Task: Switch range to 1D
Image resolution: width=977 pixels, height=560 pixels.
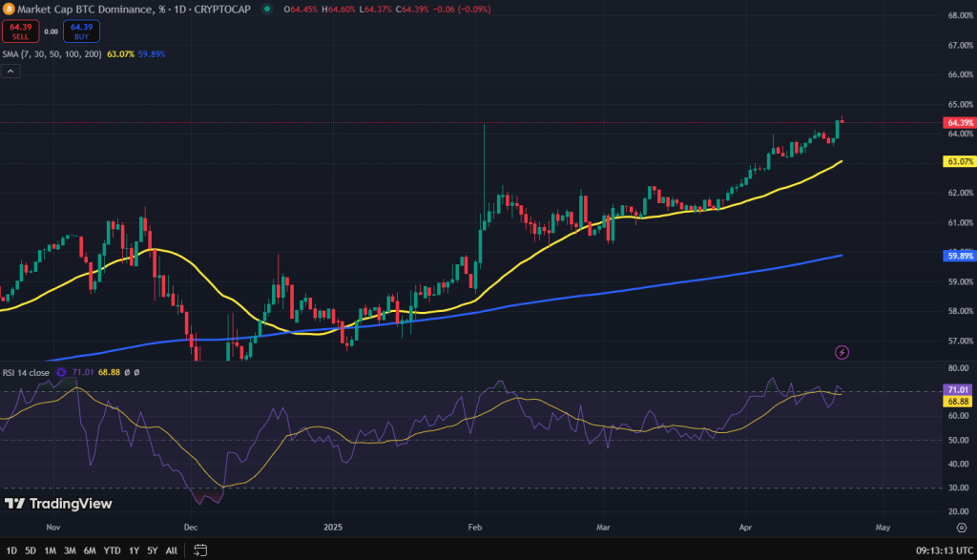Action: 11,550
